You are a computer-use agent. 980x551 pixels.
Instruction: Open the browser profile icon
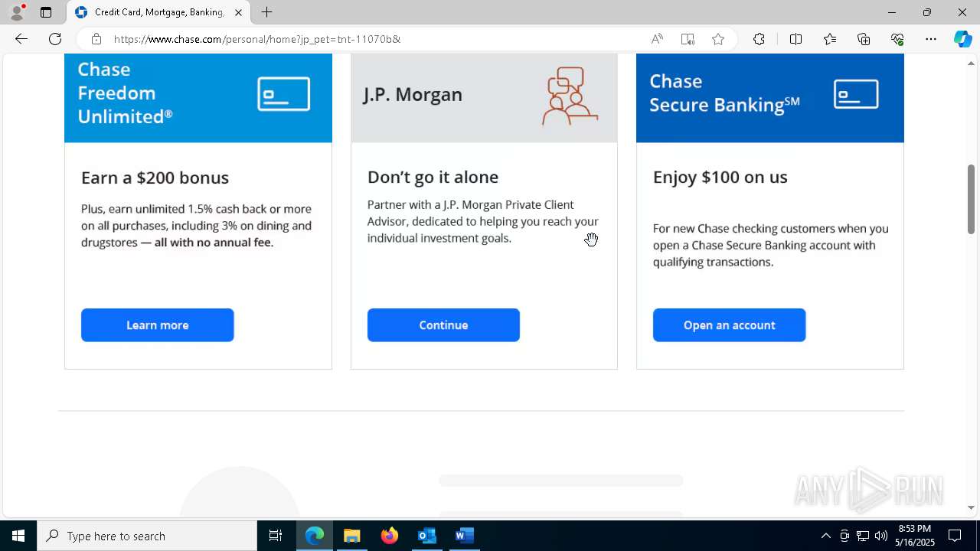[17, 12]
